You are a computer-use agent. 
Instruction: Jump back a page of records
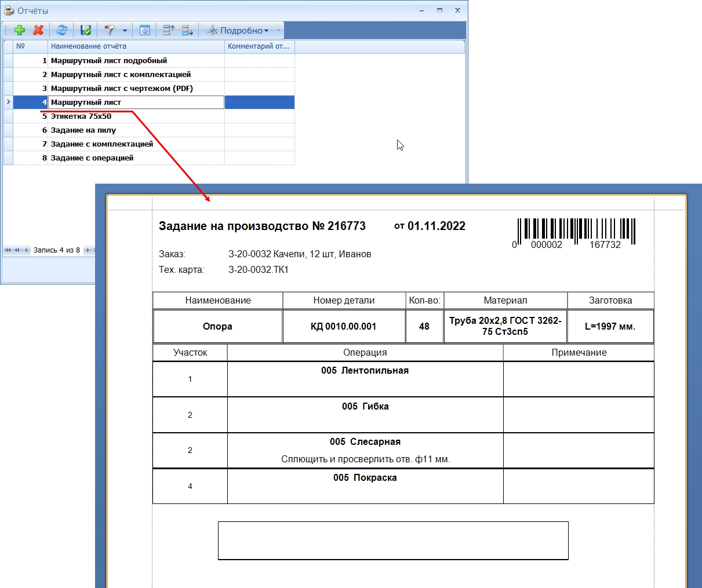17,250
